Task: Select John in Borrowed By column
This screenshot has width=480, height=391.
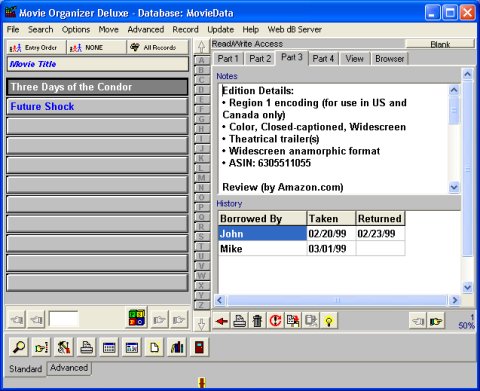Action: pyautogui.click(x=262, y=233)
